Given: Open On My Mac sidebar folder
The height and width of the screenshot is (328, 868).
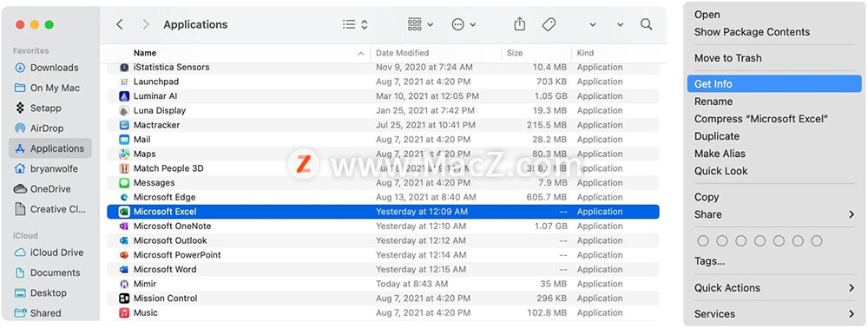Looking at the screenshot, I should pyautogui.click(x=47, y=88).
